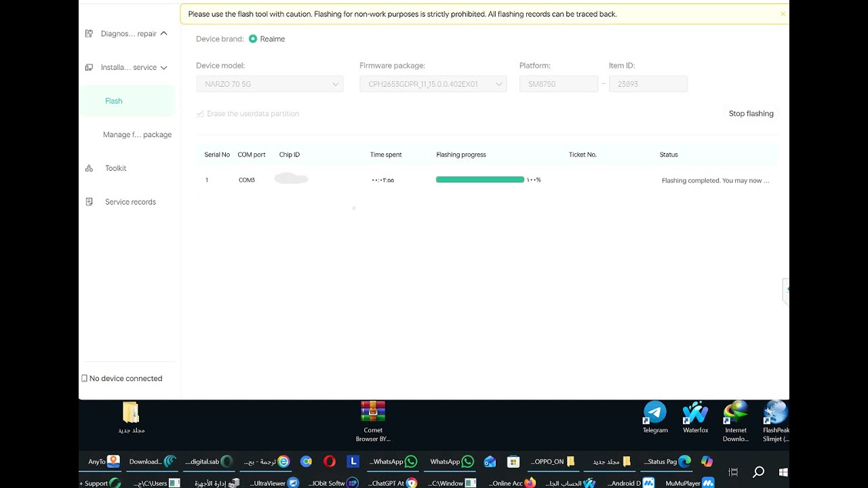Screen dimensions: 868x488
Task: Open the blue L app in taskbar
Action: tap(353, 462)
